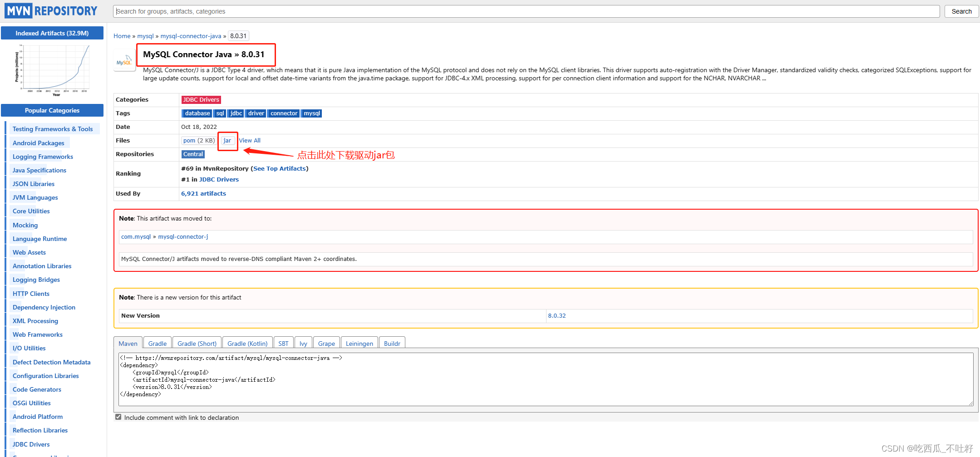The image size is (980, 457).
Task: Click the database tag
Action: pyautogui.click(x=197, y=113)
